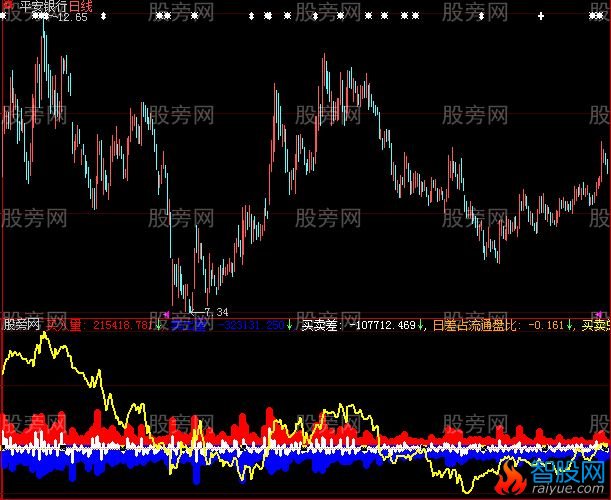Click the green arrow after 买卖差 value
Image resolution: width=611 pixels, height=500 pixels.
(x=422, y=324)
